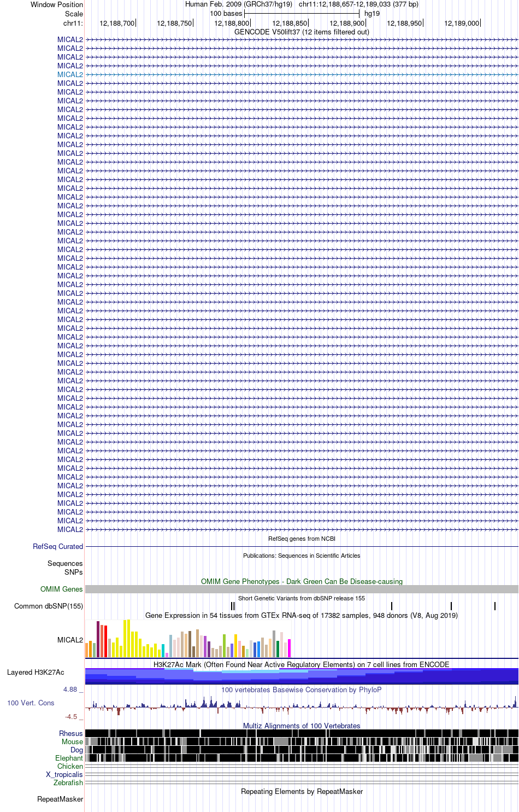Click the 12,188,700 ruler coordinate
519x812 pixels.
pos(117,23)
